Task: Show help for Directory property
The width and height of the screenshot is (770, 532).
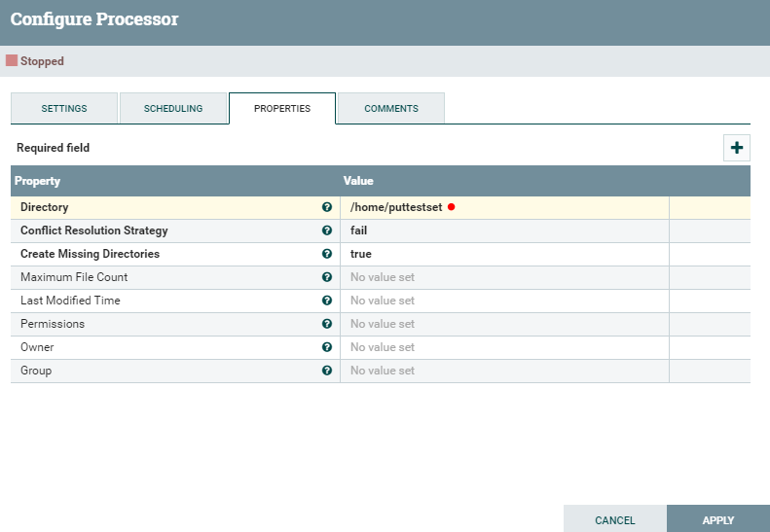Action: [x=326, y=207]
